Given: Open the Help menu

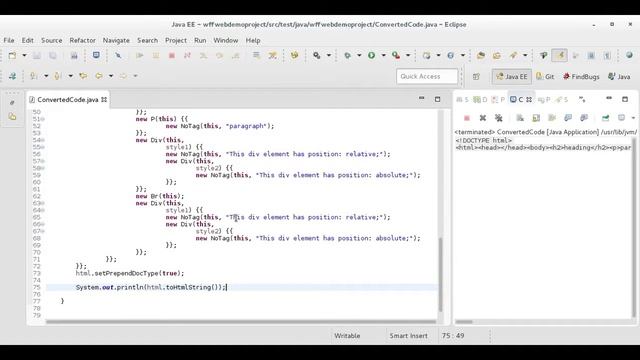Looking at the screenshot, I should 253,40.
